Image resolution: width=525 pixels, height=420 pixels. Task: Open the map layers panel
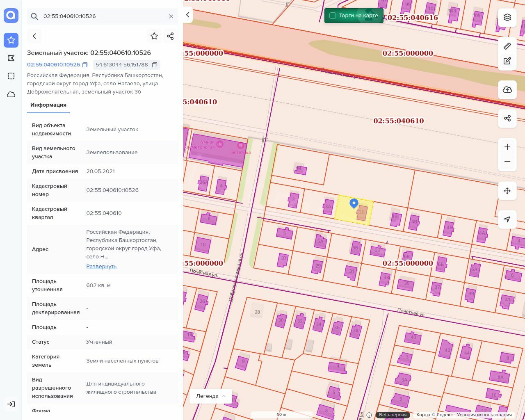[507, 17]
